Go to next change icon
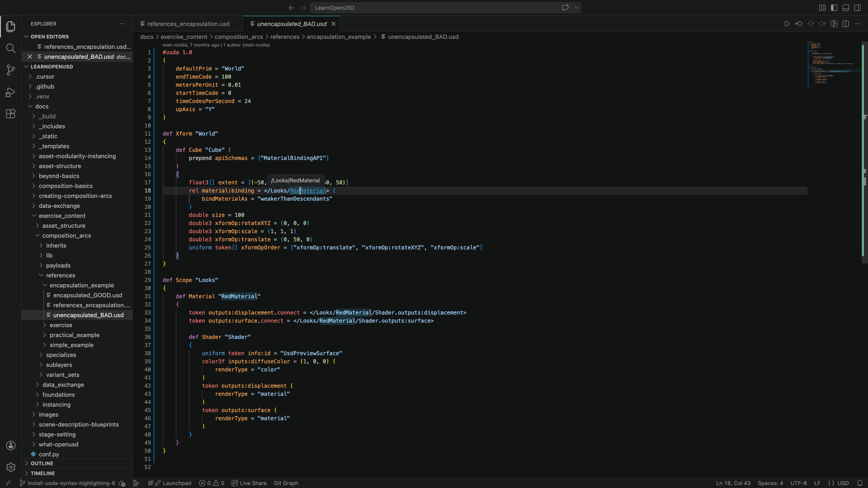The height and width of the screenshot is (488, 868). click(x=822, y=24)
